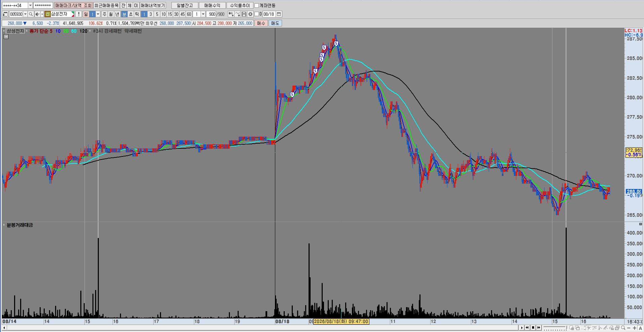Click the red 매수 buy button
Viewport: 644px width, 332px height.
click(261, 23)
